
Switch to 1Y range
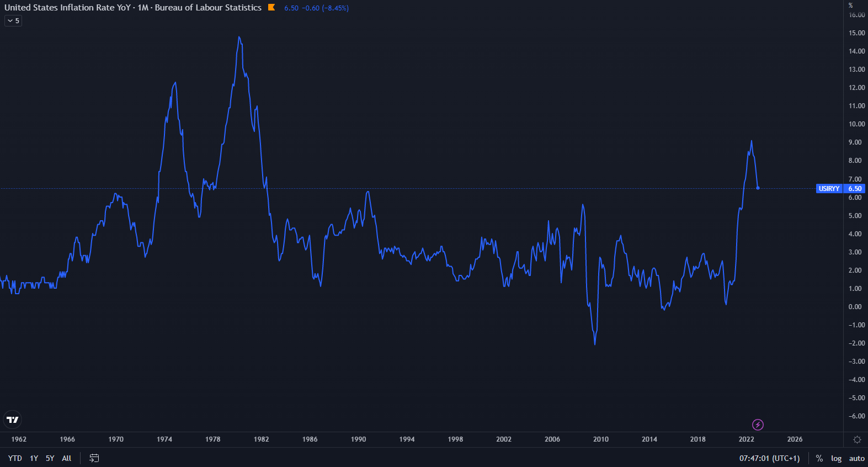pos(34,458)
